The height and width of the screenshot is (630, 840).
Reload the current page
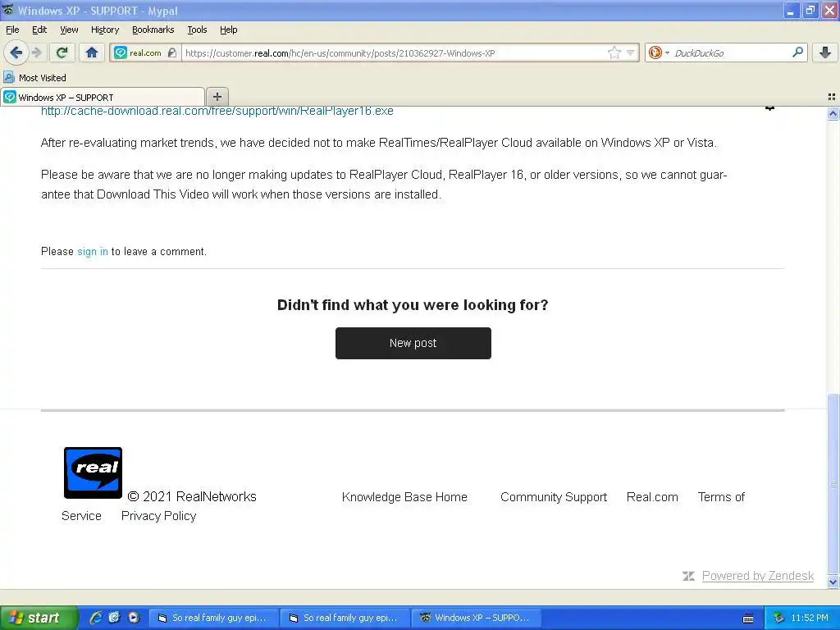(x=62, y=52)
